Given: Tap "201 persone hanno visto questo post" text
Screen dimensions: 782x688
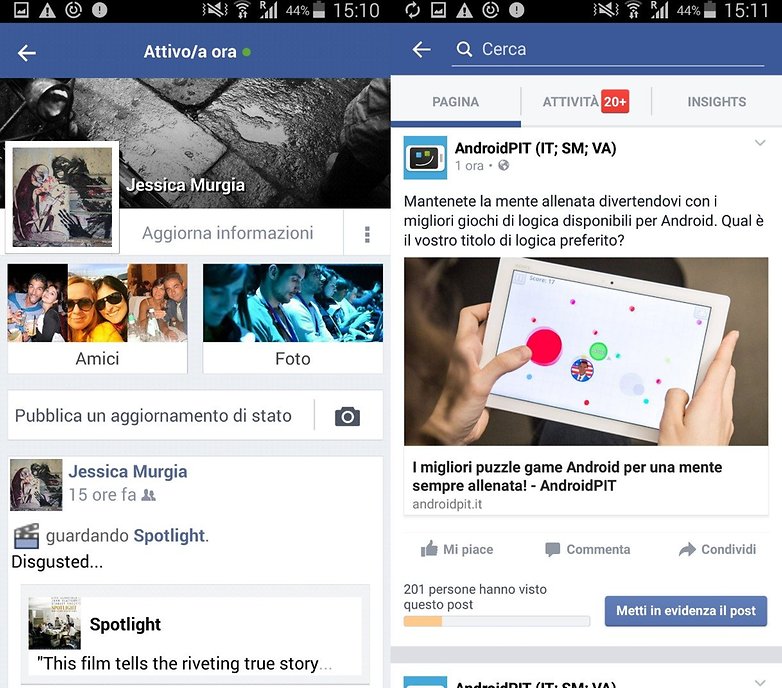Looking at the screenshot, I should 475,597.
